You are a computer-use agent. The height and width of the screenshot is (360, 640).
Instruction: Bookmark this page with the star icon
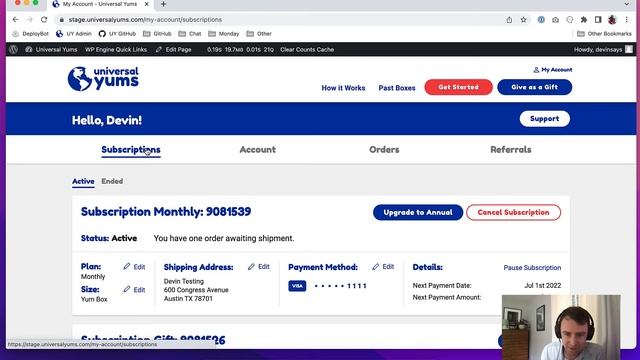pyautogui.click(x=523, y=20)
